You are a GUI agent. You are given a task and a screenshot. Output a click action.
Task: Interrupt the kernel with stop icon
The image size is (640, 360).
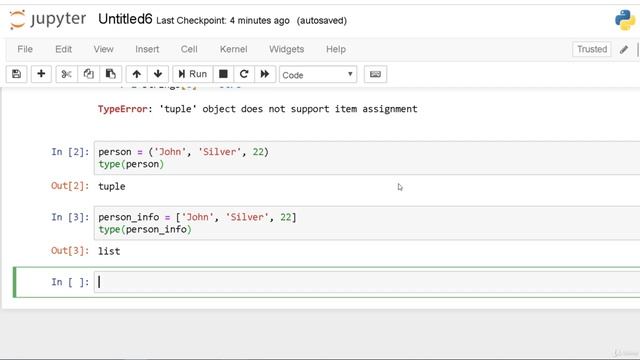point(223,74)
